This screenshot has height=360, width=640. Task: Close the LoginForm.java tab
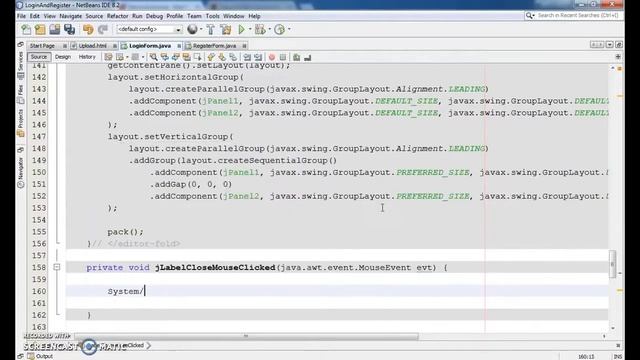[x=179, y=46]
